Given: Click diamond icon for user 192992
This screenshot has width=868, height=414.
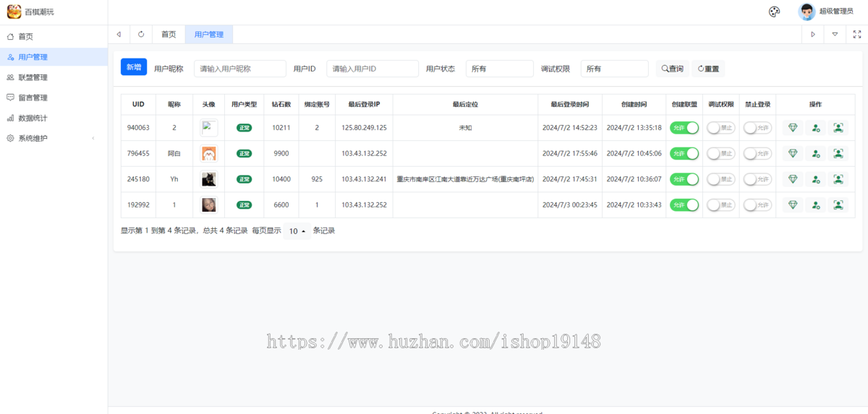Looking at the screenshot, I should tap(793, 205).
